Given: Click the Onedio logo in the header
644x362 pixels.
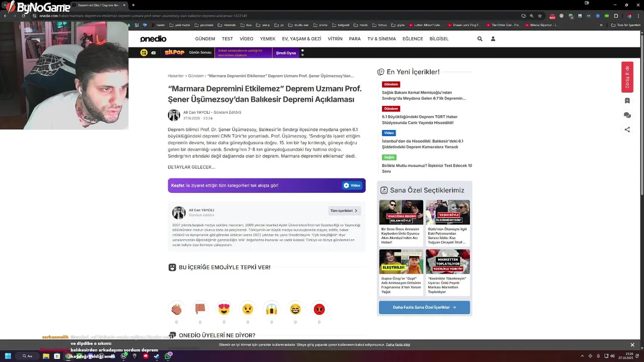Looking at the screenshot, I should [x=153, y=39].
